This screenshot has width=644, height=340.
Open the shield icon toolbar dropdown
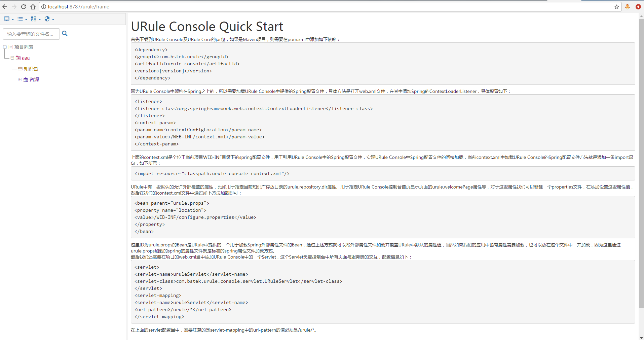[x=49, y=19]
